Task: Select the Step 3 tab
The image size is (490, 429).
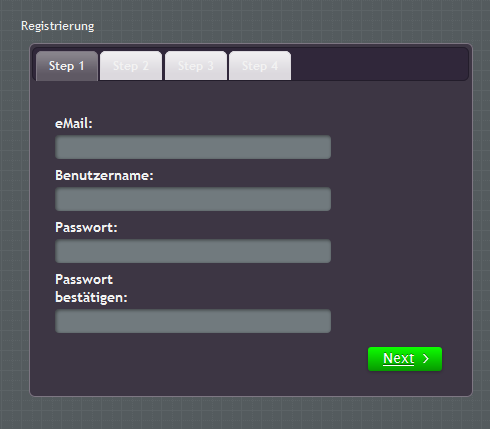Action: point(196,66)
